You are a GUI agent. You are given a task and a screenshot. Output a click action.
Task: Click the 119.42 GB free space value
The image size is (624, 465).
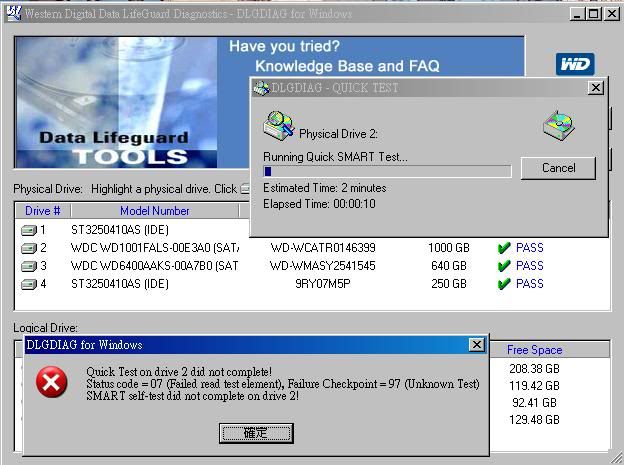pos(534,386)
